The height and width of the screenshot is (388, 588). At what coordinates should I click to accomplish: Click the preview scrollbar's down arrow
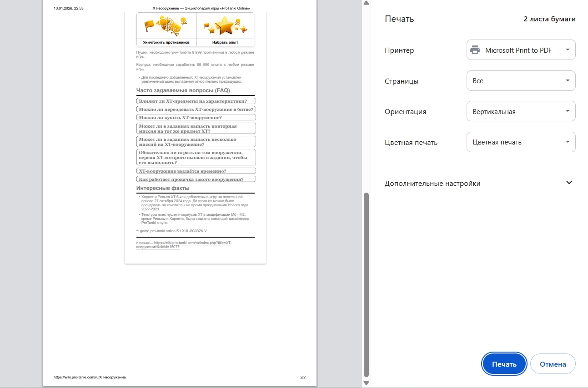point(366,383)
